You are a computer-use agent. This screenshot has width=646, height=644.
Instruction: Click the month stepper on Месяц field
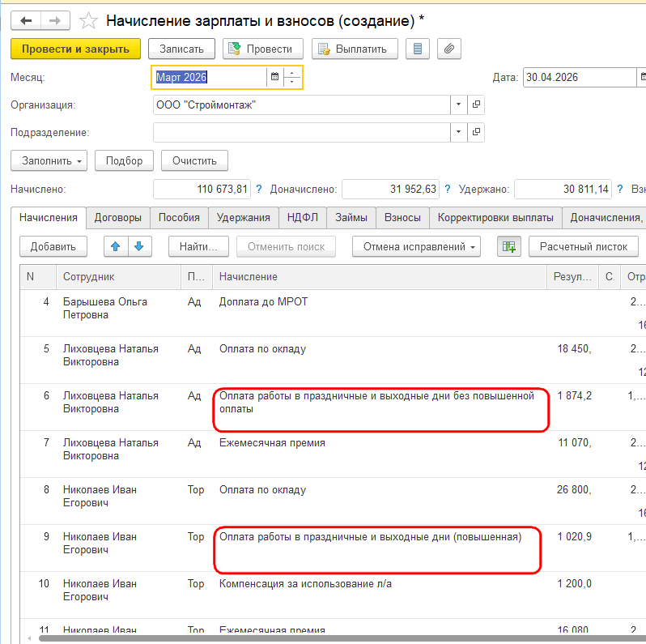(292, 77)
